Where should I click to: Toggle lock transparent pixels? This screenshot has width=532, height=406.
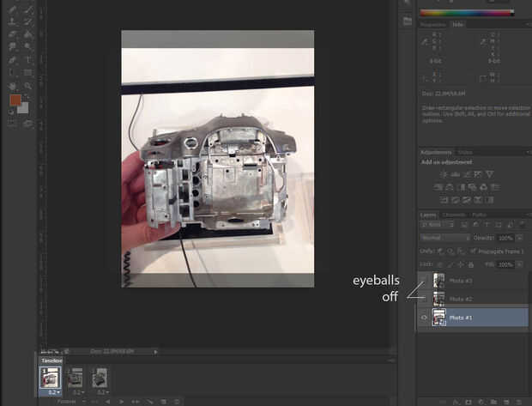440,264
